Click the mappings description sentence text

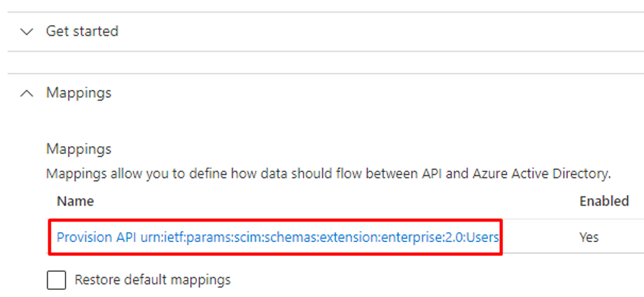point(328,174)
